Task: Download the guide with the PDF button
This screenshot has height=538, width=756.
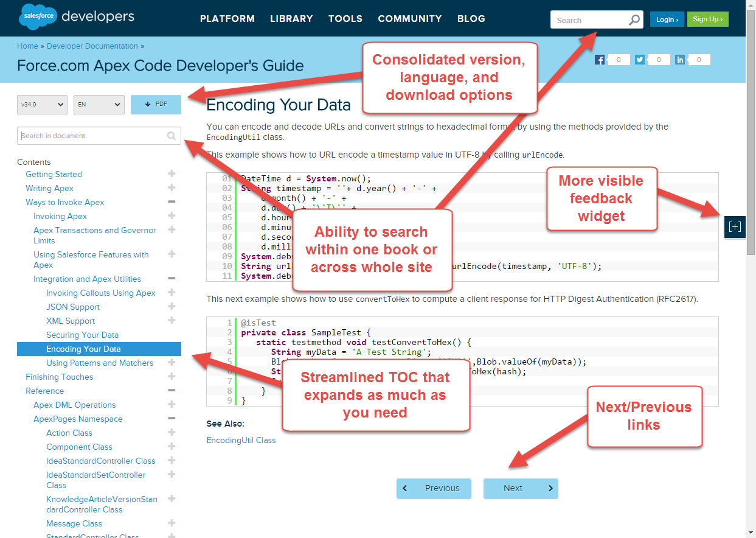Action: coord(156,105)
